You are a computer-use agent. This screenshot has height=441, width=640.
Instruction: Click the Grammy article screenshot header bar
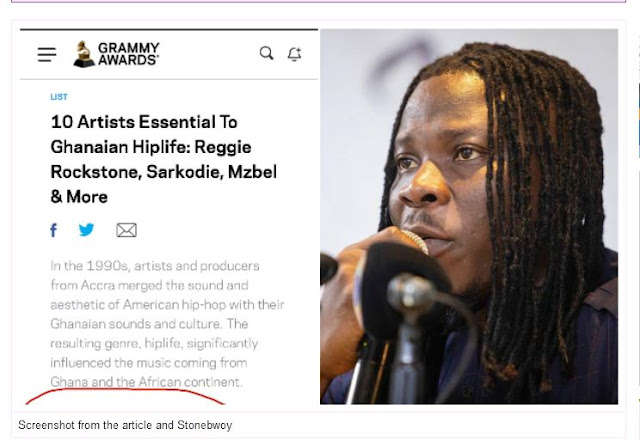[169, 54]
